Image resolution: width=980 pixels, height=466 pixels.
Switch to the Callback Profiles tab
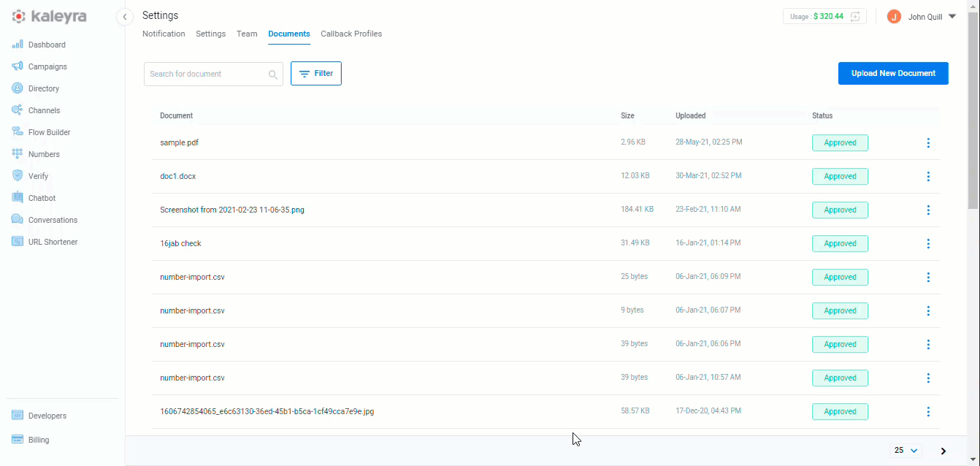[351, 34]
